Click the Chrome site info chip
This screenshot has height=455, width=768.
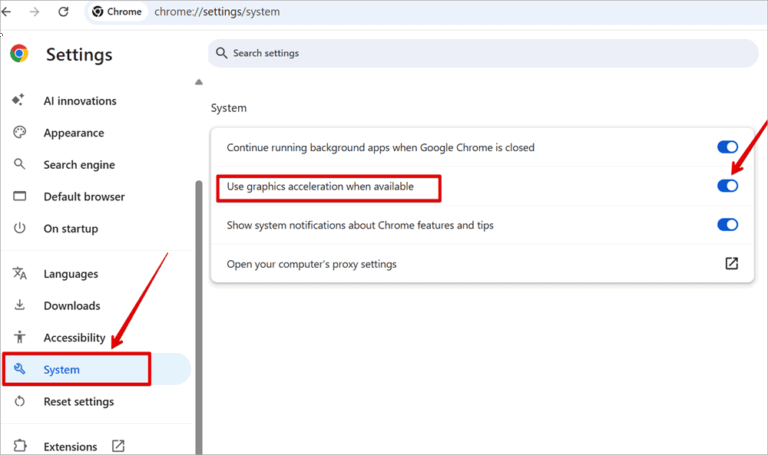coord(117,12)
